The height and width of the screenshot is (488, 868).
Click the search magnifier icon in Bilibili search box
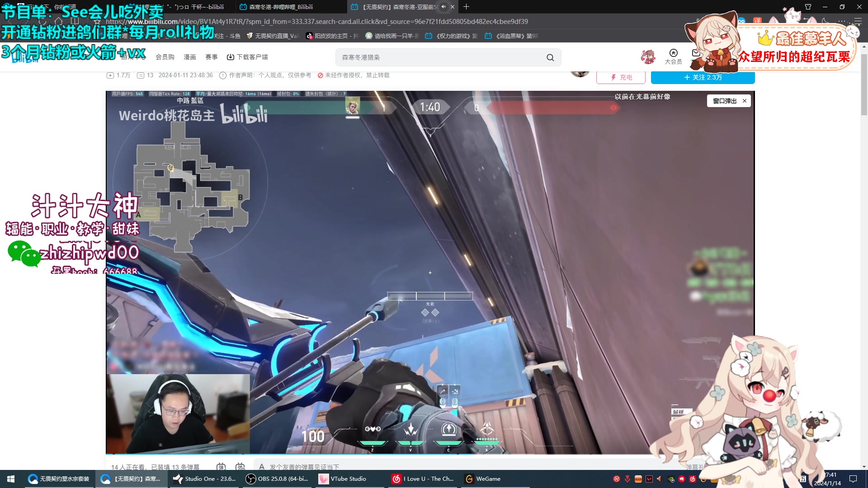click(550, 57)
